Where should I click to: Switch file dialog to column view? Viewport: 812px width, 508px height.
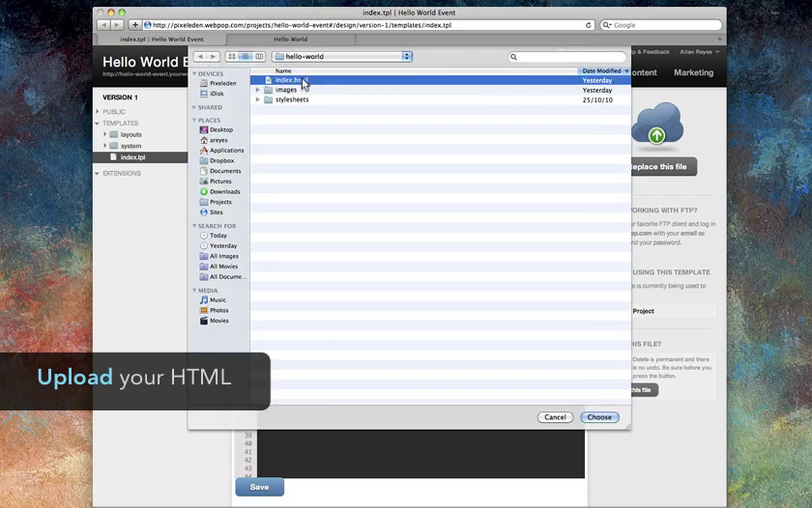259,56
